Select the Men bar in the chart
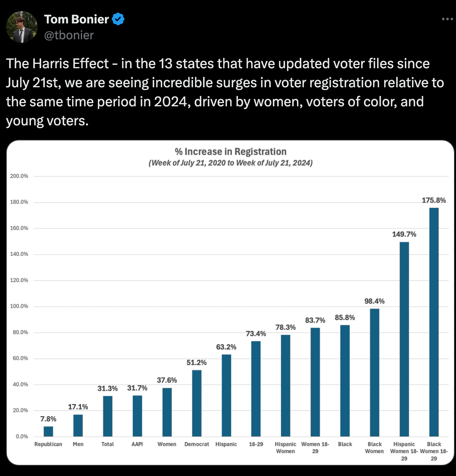This screenshot has height=476, width=456. 78,425
